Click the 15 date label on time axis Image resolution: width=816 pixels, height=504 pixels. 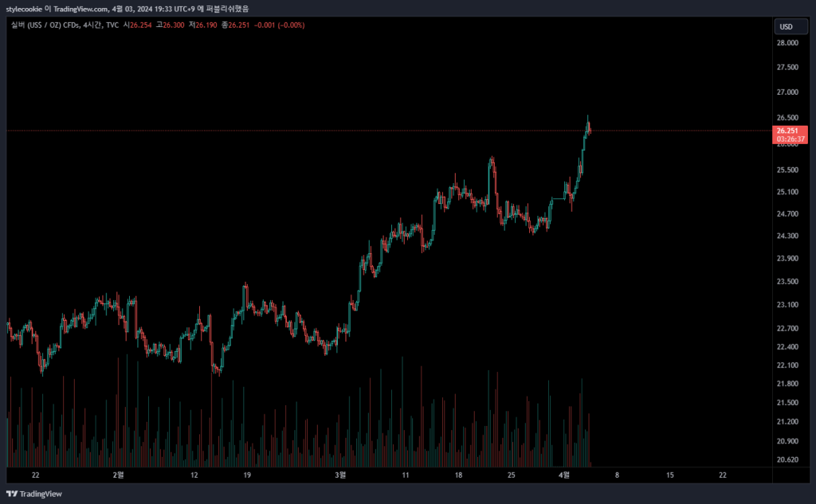(x=669, y=475)
